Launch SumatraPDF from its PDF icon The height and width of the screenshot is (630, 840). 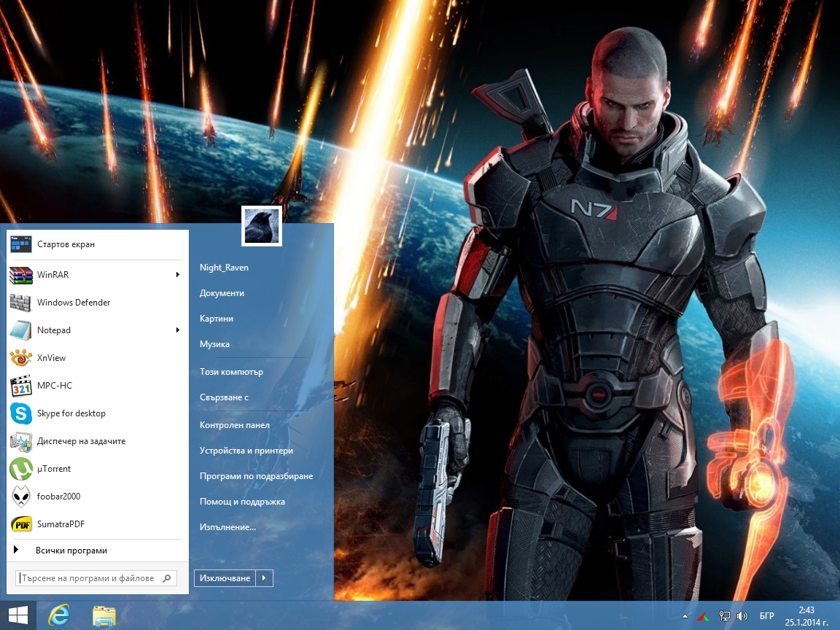(x=21, y=524)
